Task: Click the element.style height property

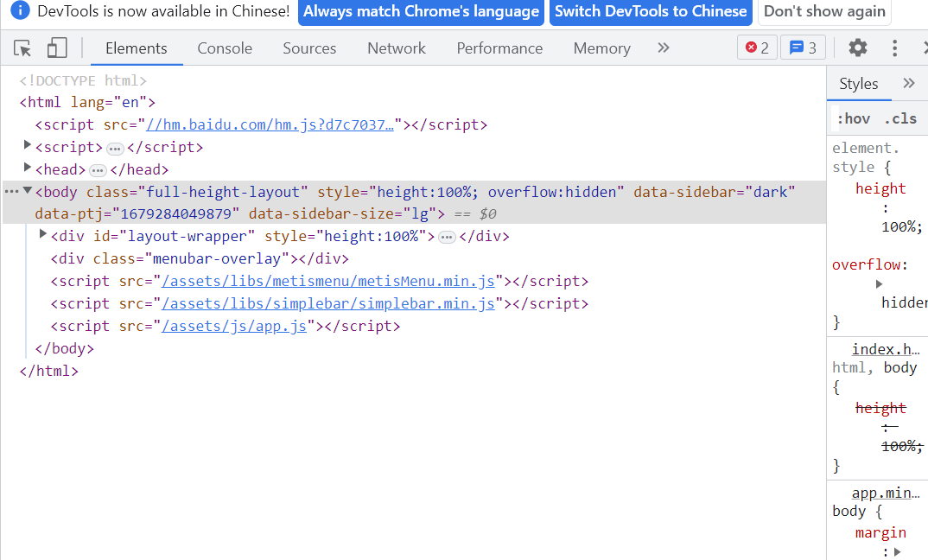Action: tap(880, 189)
